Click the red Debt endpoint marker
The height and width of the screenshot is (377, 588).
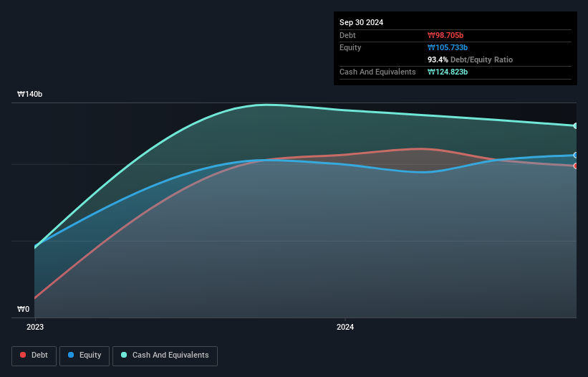[576, 166]
